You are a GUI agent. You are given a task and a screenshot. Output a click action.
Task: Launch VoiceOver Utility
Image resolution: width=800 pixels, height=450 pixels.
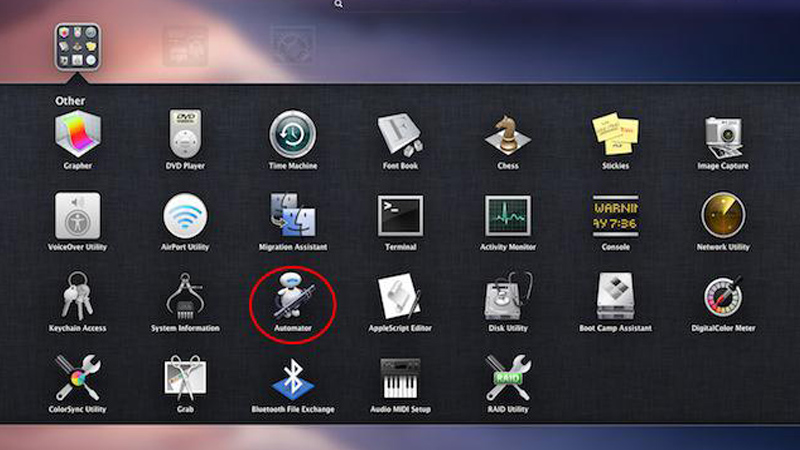(x=77, y=216)
